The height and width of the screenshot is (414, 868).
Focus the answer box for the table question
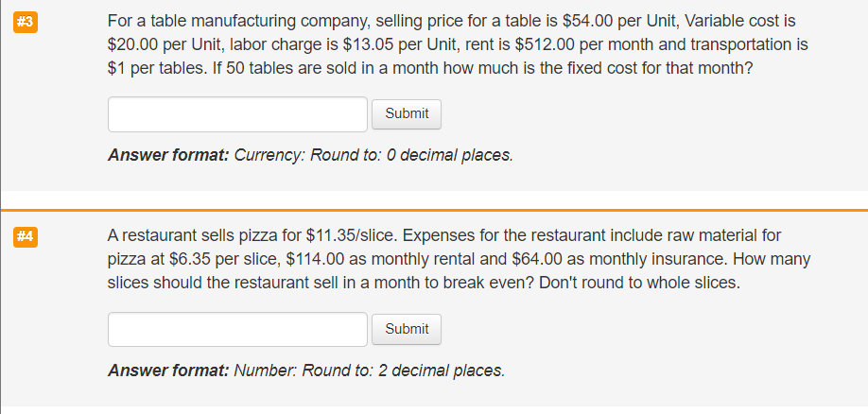tap(237, 114)
